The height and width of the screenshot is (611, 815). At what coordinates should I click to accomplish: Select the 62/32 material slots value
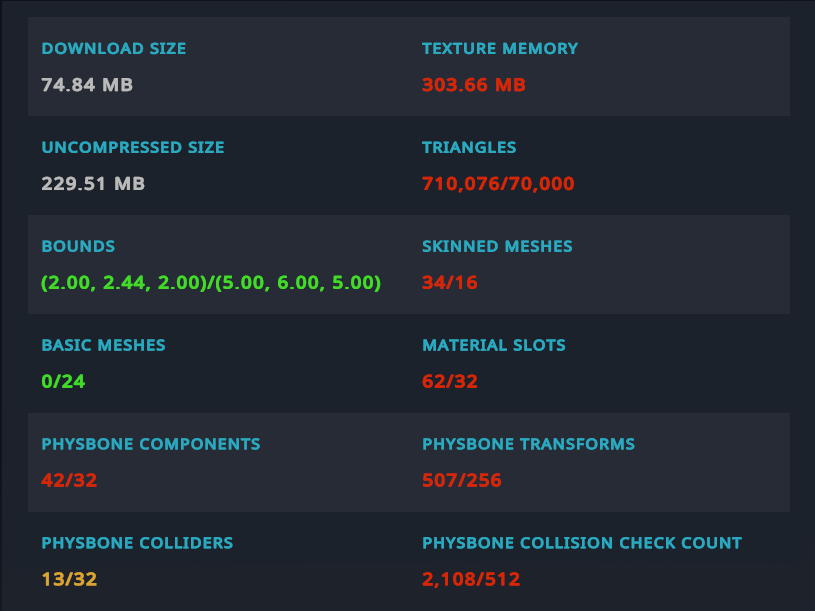[x=450, y=382]
